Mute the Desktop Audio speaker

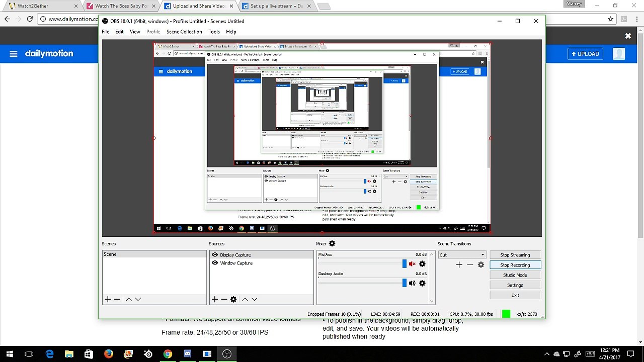(412, 283)
